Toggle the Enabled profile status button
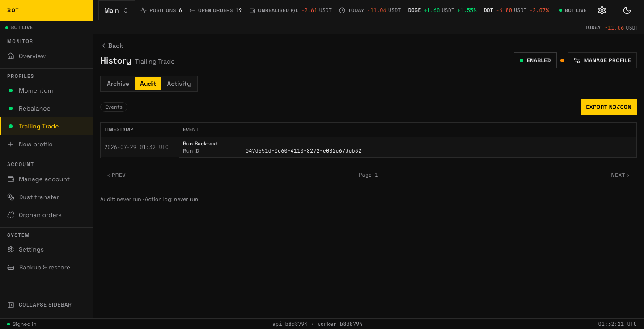Image resolution: width=644 pixels, height=329 pixels. tap(535, 60)
